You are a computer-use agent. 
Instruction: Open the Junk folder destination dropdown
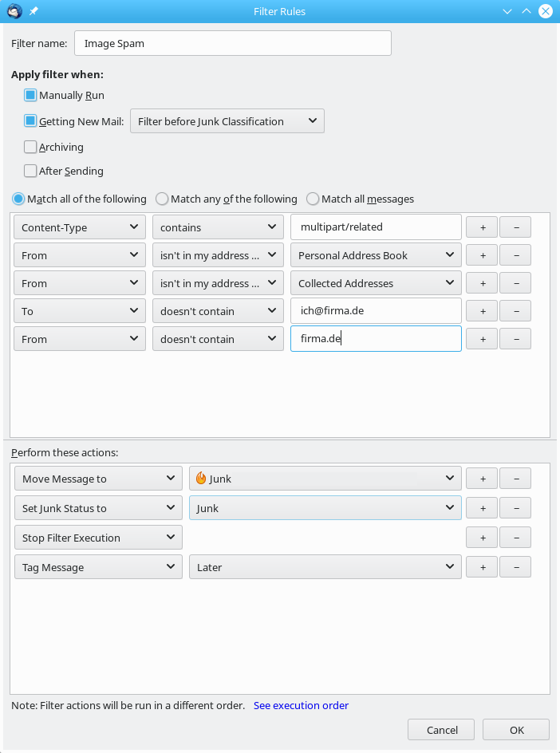[x=325, y=479]
